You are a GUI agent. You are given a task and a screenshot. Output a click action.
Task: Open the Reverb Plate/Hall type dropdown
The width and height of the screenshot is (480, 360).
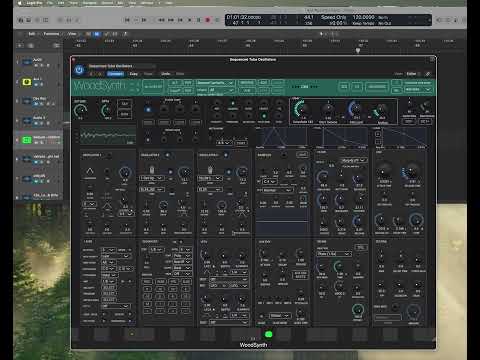pos(333,254)
